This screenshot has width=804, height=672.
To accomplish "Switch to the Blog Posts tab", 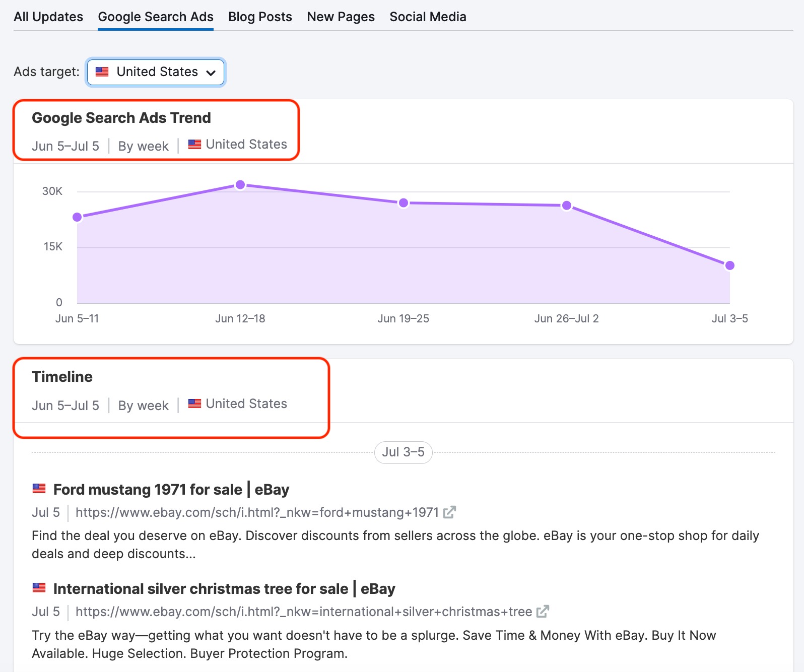I will tap(260, 17).
